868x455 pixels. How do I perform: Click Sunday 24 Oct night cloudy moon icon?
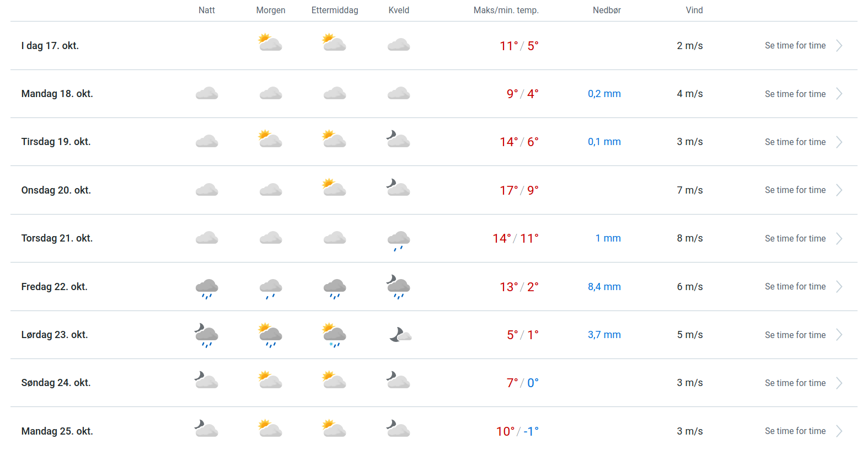click(206, 381)
